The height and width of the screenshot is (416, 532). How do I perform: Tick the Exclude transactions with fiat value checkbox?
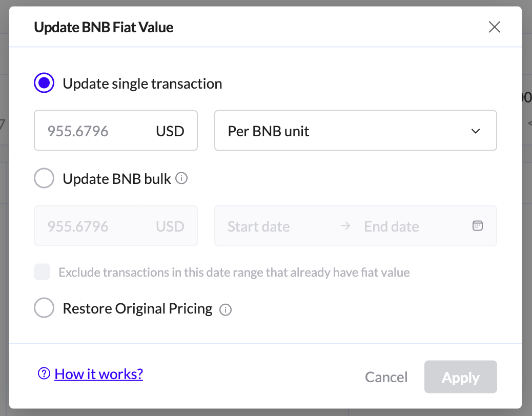(42, 272)
